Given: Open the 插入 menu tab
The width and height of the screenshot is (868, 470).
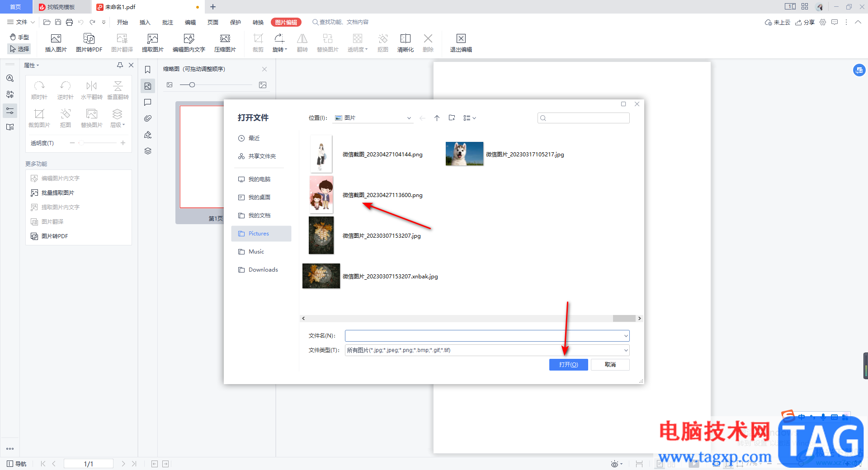Looking at the screenshot, I should pyautogui.click(x=145, y=22).
